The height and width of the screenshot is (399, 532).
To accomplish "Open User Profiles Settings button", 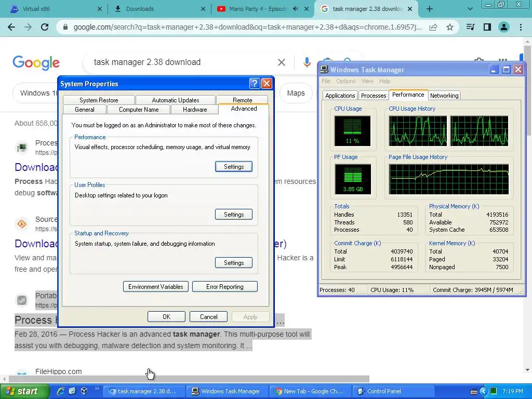I will click(x=234, y=215).
